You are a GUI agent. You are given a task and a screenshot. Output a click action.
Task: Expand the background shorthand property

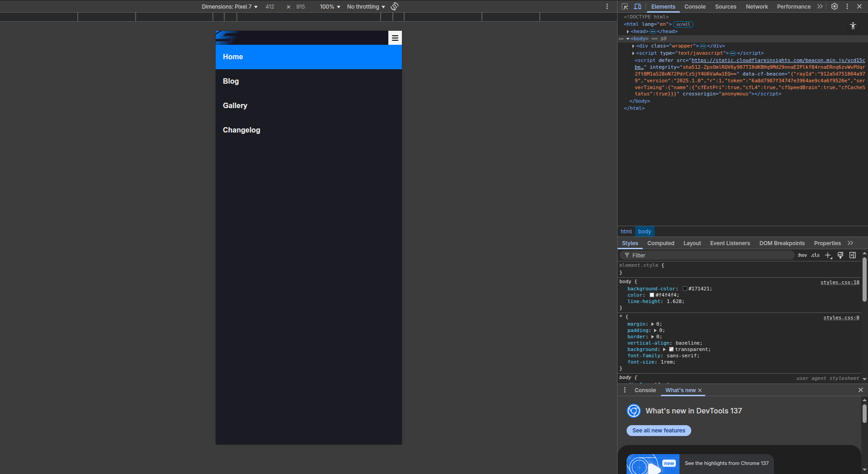tap(664, 350)
